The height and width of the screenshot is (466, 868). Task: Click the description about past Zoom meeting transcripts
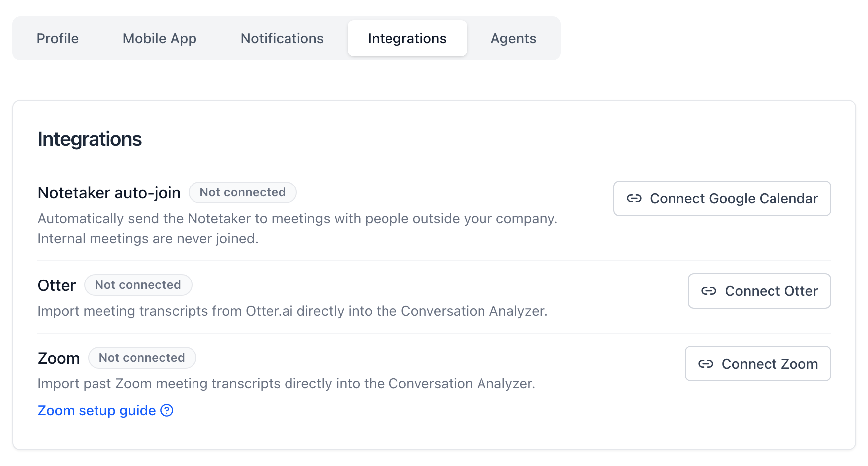pyautogui.click(x=287, y=384)
